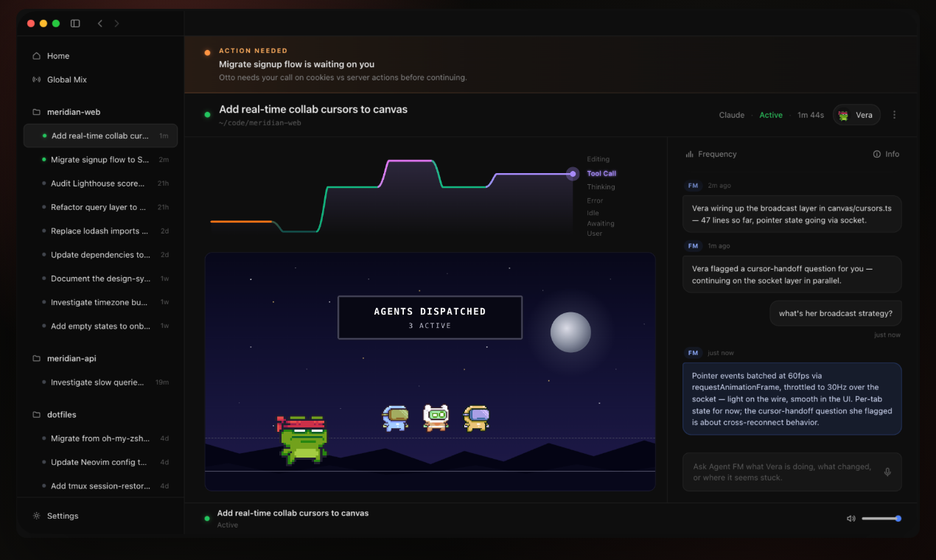Select the Tool Call state label
Viewport: 936px width, 560px height.
tap(601, 174)
